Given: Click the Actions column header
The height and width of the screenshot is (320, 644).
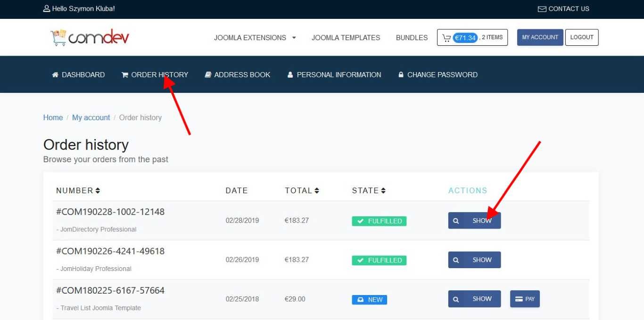Looking at the screenshot, I should 468,190.
